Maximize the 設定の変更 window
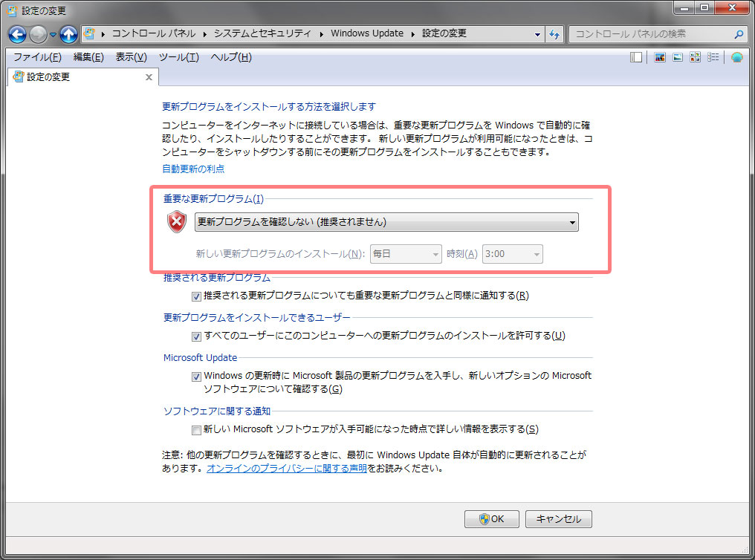The width and height of the screenshot is (755, 560). click(704, 7)
